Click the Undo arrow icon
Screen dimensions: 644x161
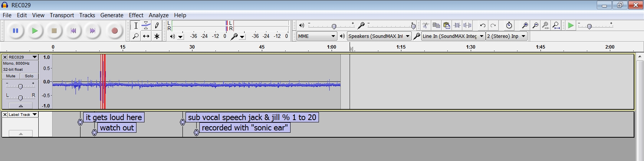483,26
